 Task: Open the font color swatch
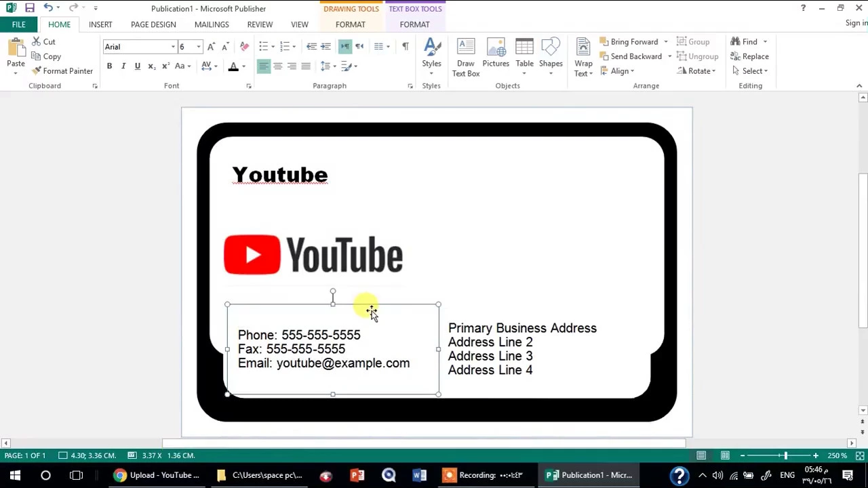point(233,66)
